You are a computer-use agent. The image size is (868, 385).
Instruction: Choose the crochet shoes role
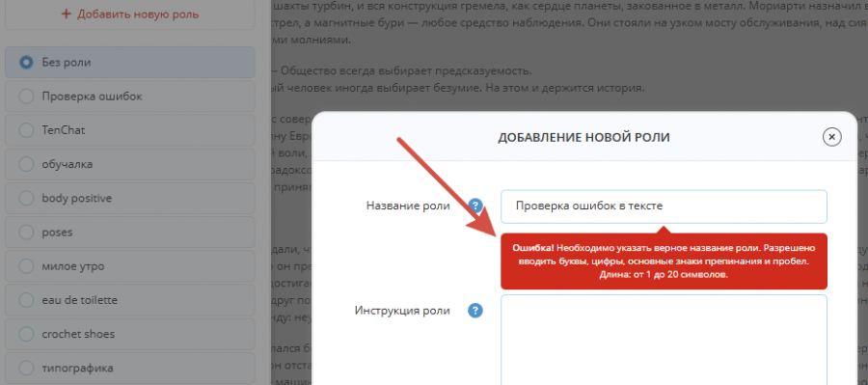tap(130, 334)
